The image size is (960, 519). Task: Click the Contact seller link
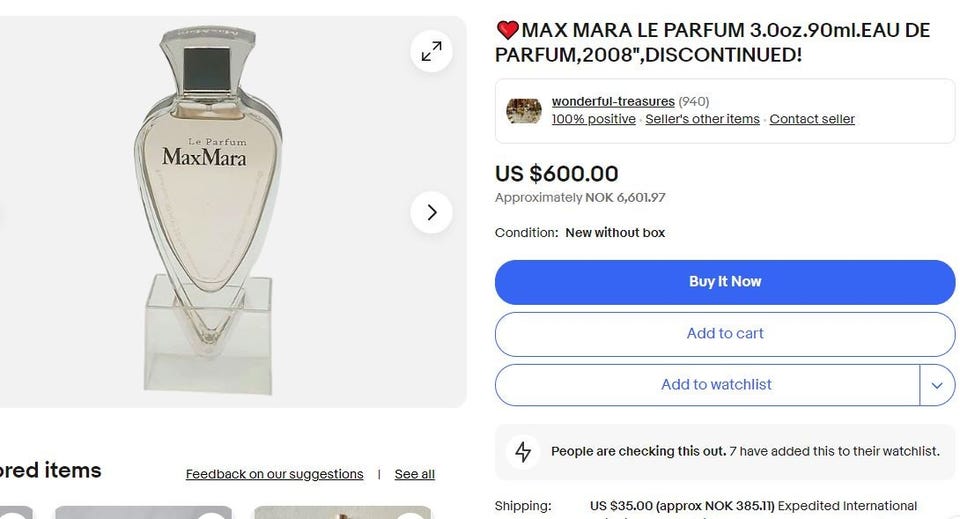pos(811,119)
